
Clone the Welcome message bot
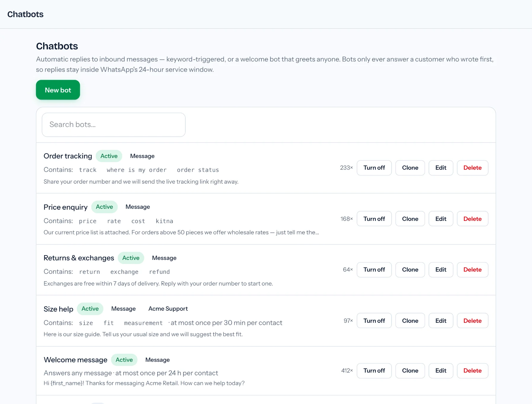coord(410,371)
